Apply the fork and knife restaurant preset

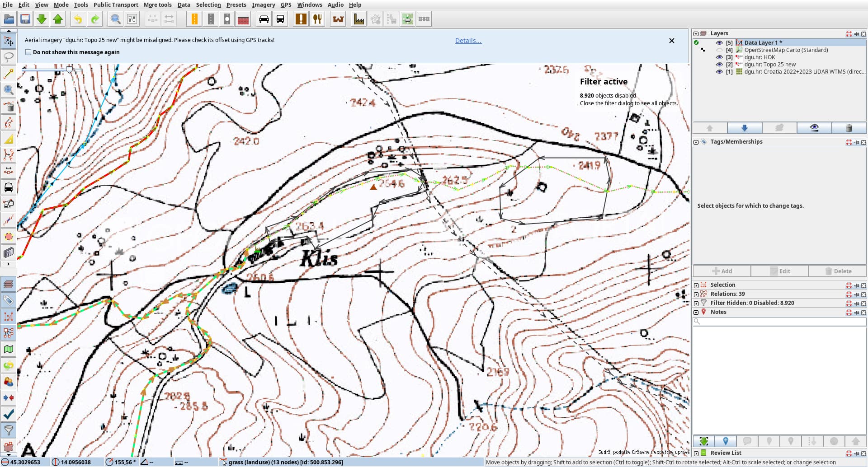pos(317,19)
